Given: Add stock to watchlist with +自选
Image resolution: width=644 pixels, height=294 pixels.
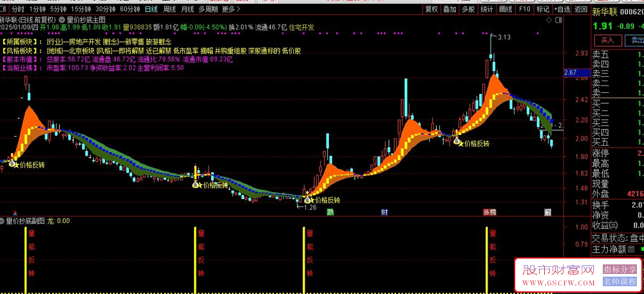Looking at the screenshot, I should [x=562, y=9].
